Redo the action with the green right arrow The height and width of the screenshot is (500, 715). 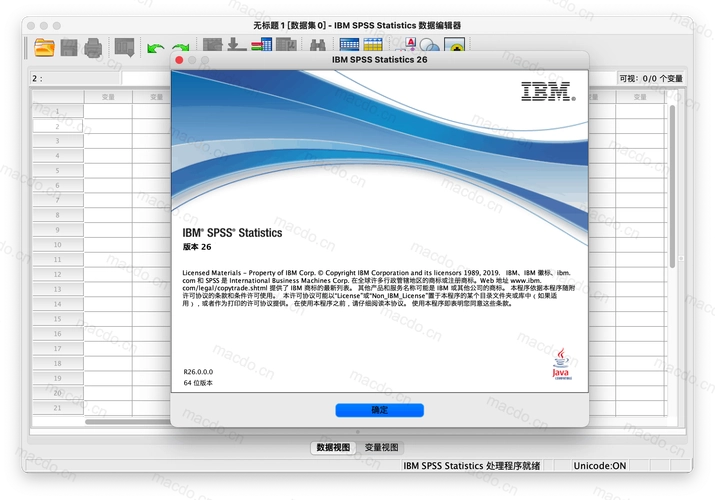tap(181, 47)
